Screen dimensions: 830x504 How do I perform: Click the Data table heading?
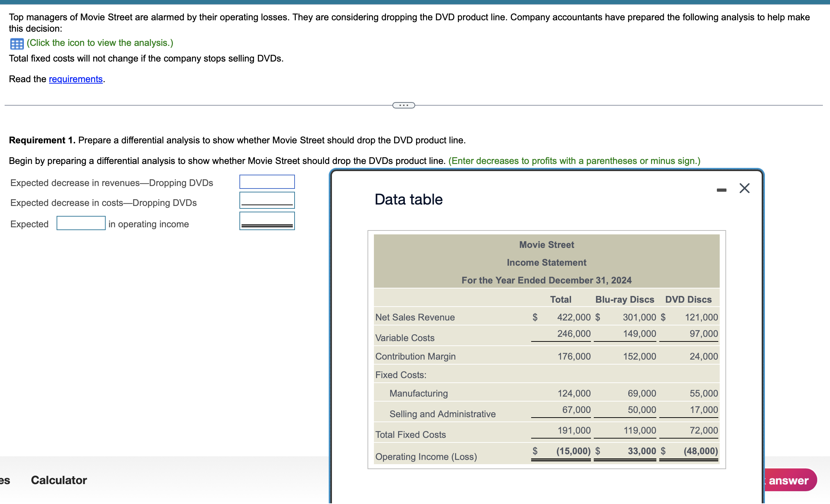[x=408, y=200]
